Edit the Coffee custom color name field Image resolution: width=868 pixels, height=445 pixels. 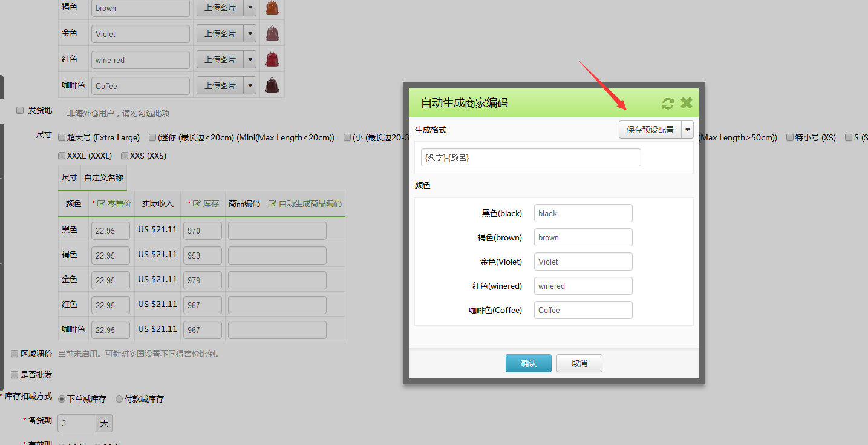[x=141, y=86]
